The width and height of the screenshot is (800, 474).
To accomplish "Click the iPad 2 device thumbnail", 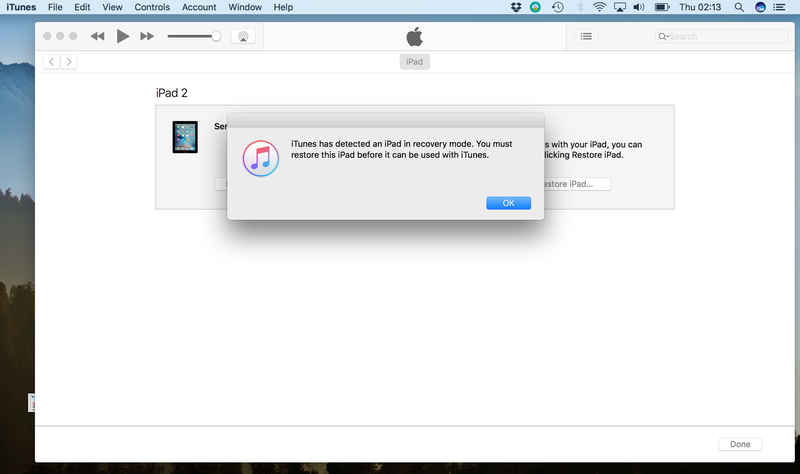I will pyautogui.click(x=185, y=137).
